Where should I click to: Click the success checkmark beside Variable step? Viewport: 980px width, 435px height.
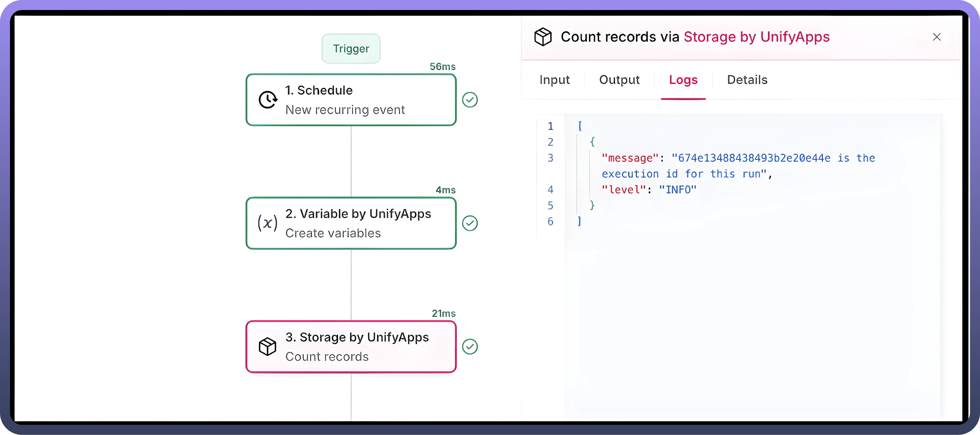tap(470, 223)
